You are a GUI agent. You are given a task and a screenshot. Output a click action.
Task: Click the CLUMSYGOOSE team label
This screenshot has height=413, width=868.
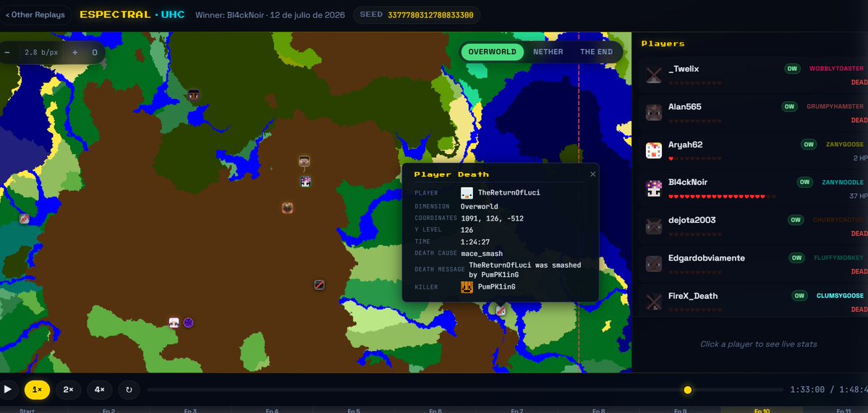tap(840, 296)
